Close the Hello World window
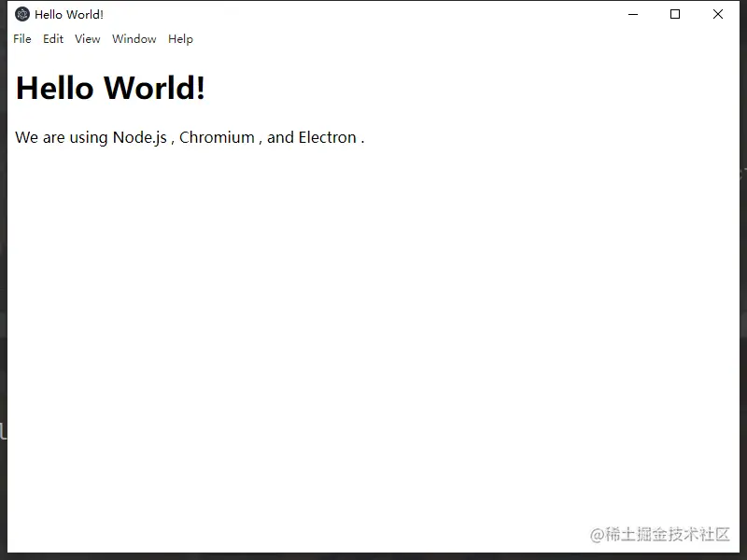 coord(718,14)
